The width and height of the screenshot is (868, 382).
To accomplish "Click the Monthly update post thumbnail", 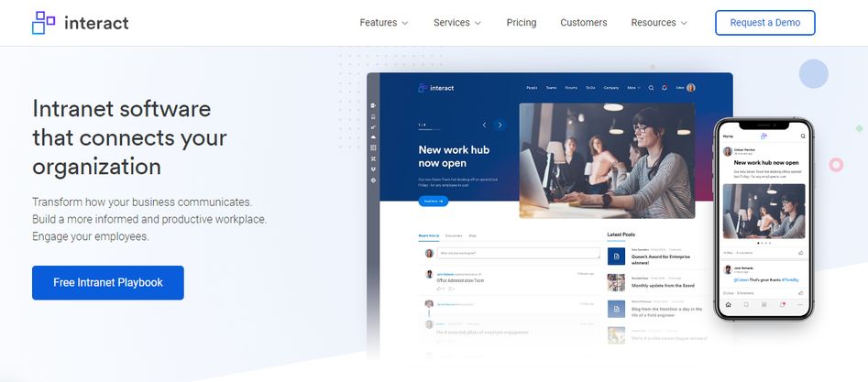I will [616, 282].
